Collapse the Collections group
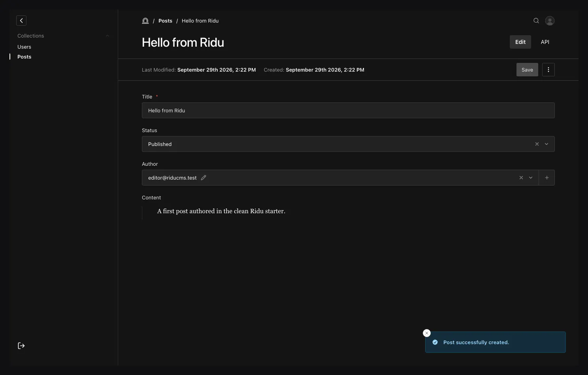The height and width of the screenshot is (375, 588). point(107,36)
